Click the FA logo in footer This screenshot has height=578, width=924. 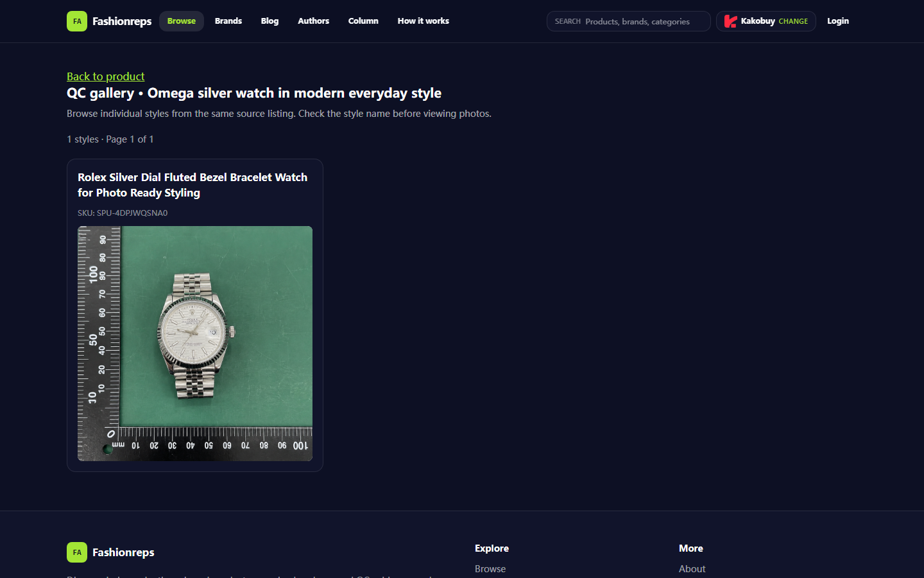[x=77, y=552]
